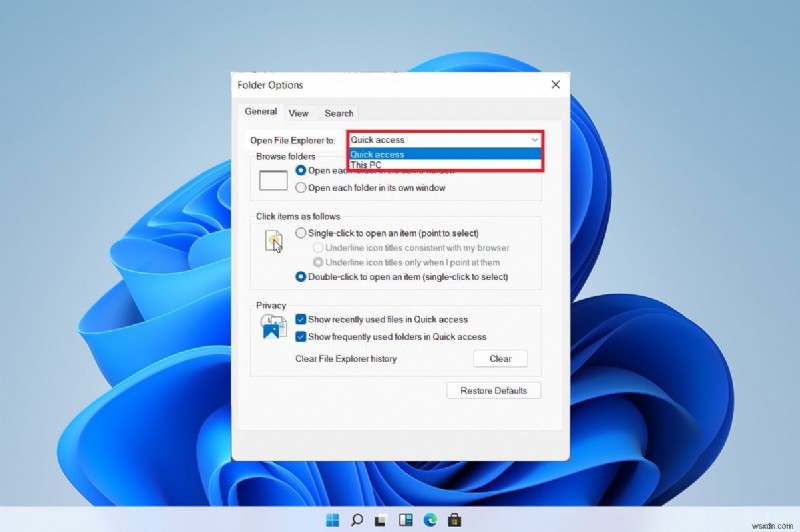Open taskbar Search magnifier
Viewport: 800px width, 532px height.
point(357,520)
